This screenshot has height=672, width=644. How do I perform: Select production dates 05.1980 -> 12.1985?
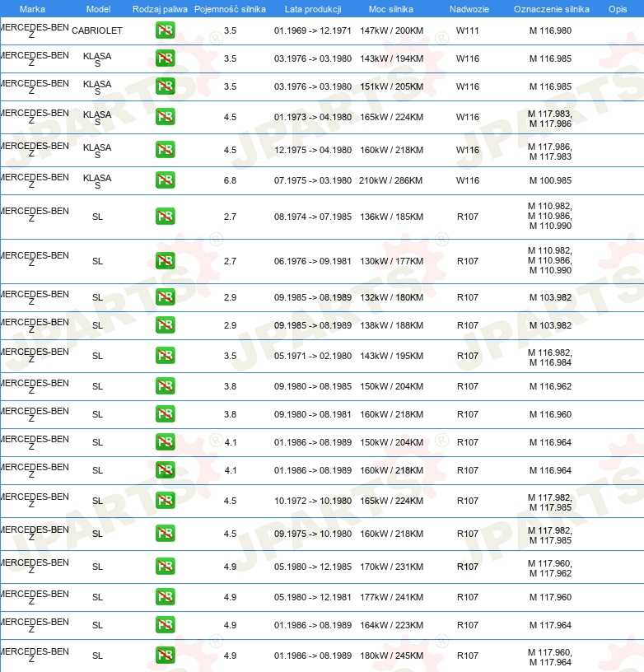click(x=313, y=567)
